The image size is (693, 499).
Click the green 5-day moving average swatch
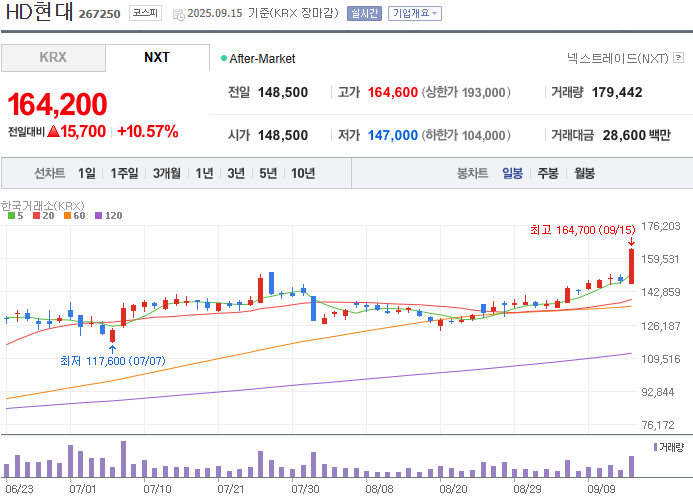(11, 216)
